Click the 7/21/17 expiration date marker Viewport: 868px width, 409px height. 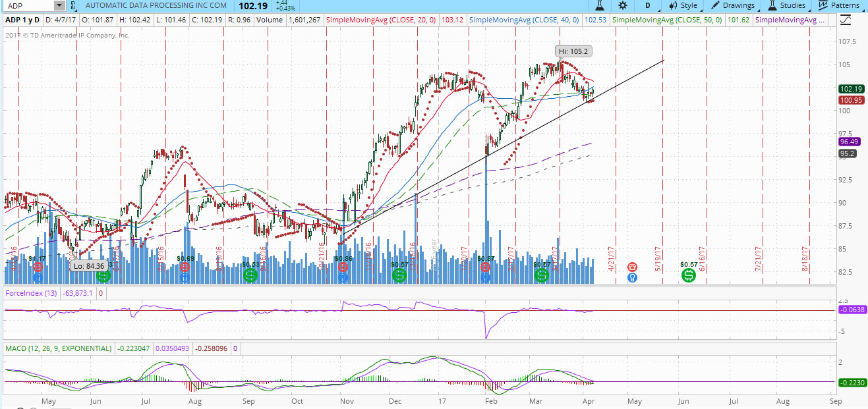click(759, 259)
